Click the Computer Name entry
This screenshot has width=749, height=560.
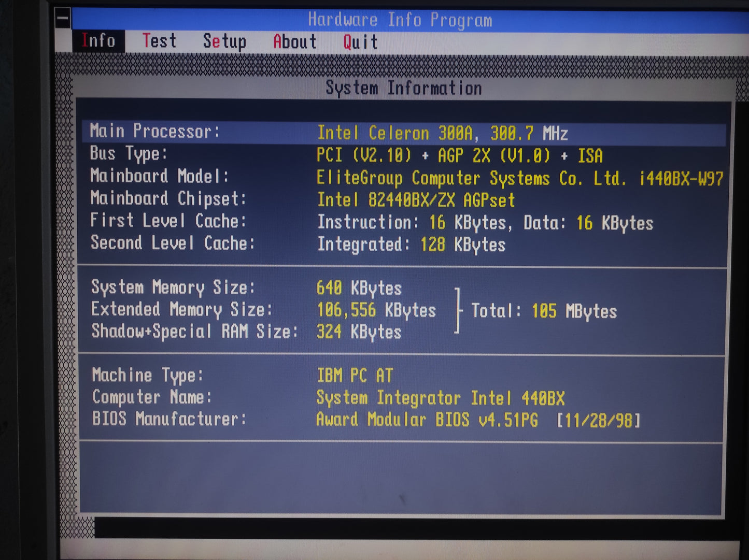point(328,398)
